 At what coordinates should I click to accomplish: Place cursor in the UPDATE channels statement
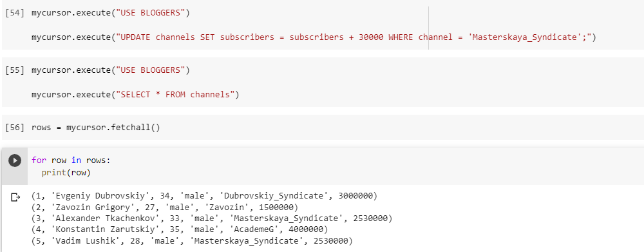tap(314, 37)
